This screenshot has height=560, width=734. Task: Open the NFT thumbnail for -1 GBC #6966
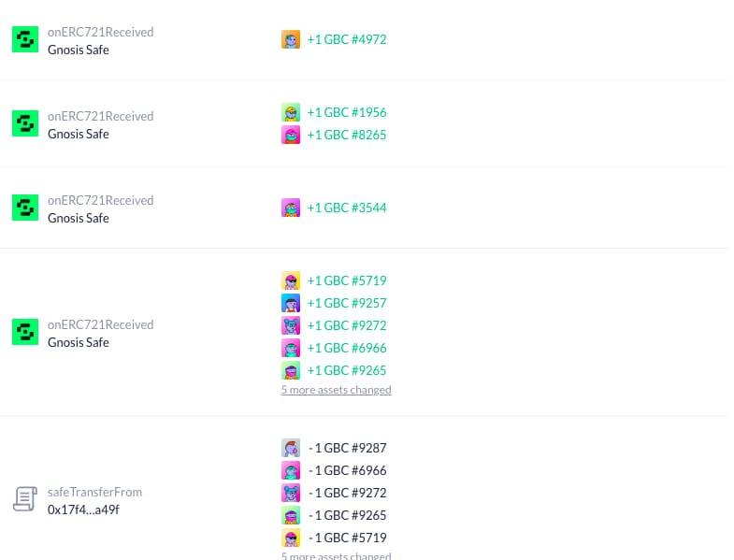point(291,470)
